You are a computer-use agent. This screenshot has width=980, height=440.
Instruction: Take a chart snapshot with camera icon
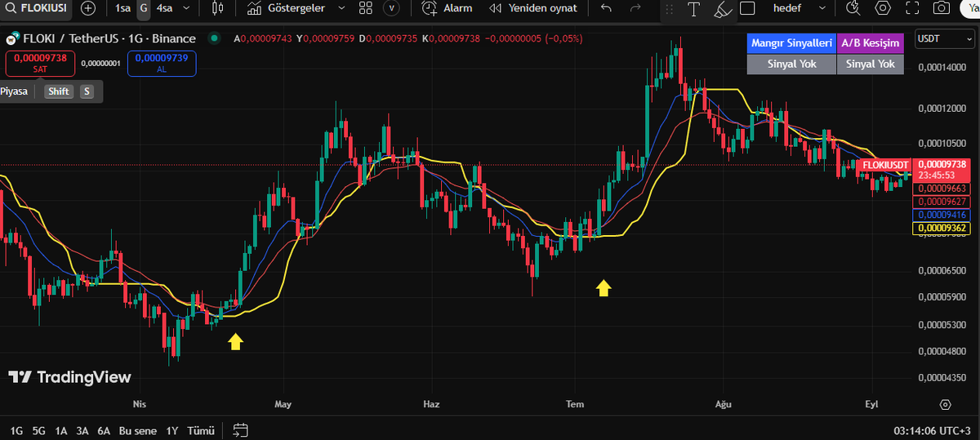point(942,8)
